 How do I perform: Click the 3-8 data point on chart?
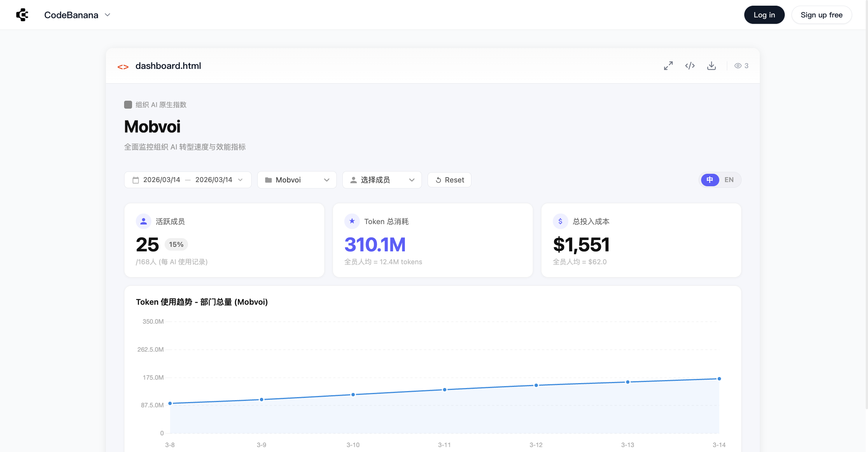click(170, 403)
